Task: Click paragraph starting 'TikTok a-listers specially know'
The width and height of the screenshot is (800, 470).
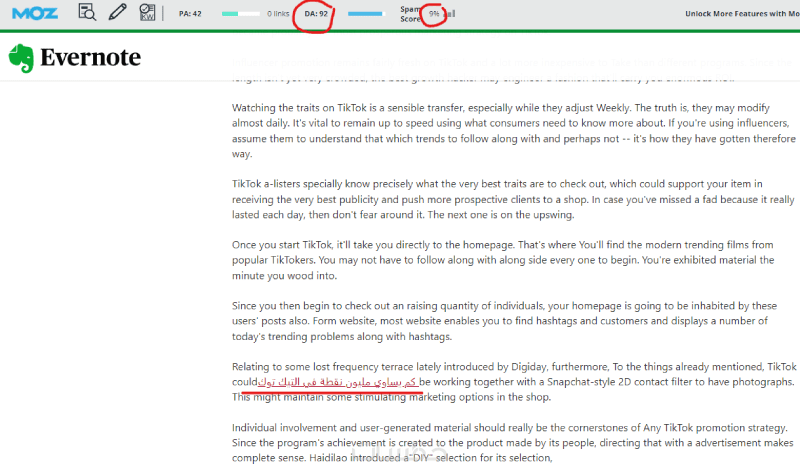Action: tap(513, 199)
